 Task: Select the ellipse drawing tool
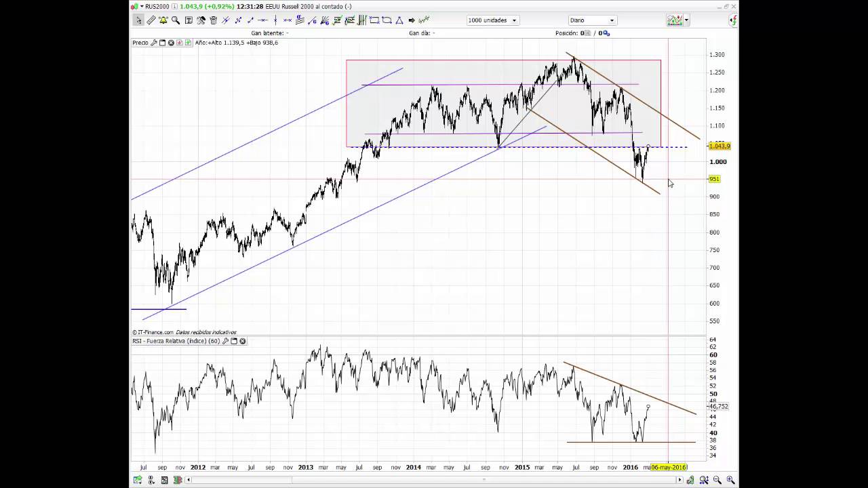coord(387,20)
